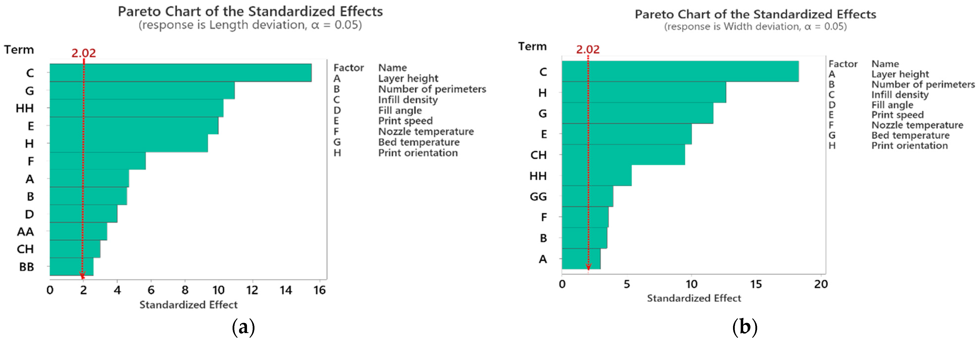Click the "Standardized Effect" axis label under chart (a)

[188, 305]
